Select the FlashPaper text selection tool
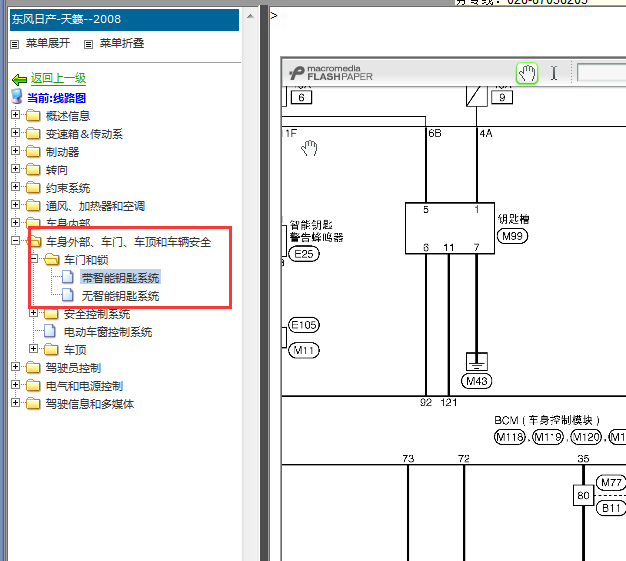This screenshot has width=626, height=561. click(x=554, y=73)
